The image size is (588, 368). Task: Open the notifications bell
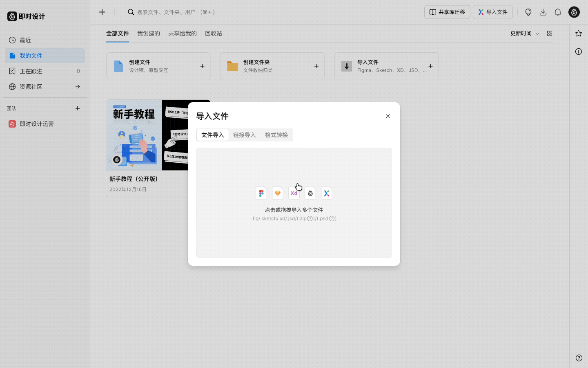coord(558,12)
